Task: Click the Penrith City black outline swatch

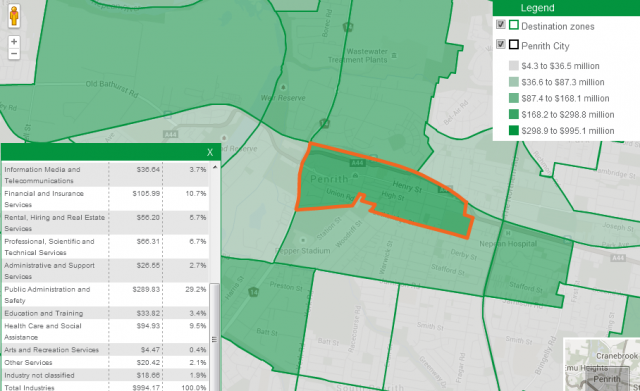Action: [x=514, y=44]
